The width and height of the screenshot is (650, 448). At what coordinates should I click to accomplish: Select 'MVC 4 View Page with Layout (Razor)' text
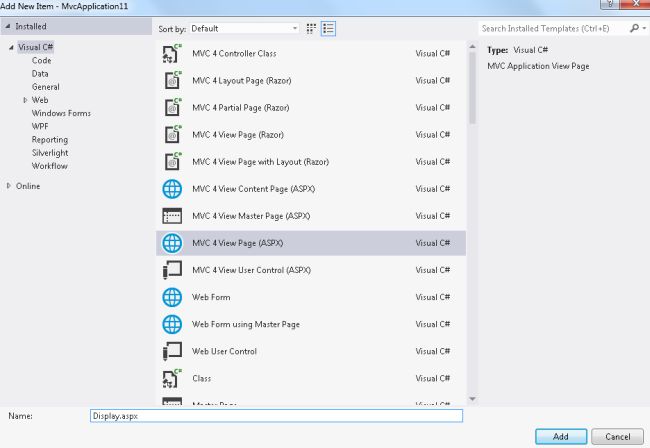261,162
